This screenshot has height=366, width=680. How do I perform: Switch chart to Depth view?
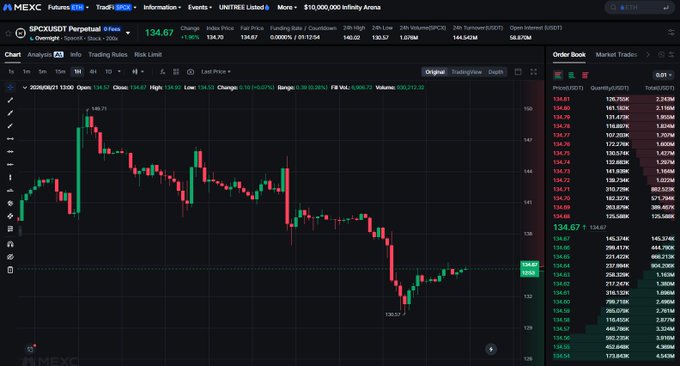[x=496, y=72]
